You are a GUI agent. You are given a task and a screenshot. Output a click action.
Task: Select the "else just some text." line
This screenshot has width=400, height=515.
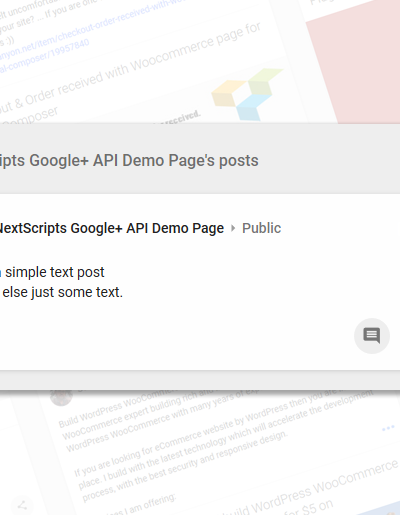(x=62, y=292)
